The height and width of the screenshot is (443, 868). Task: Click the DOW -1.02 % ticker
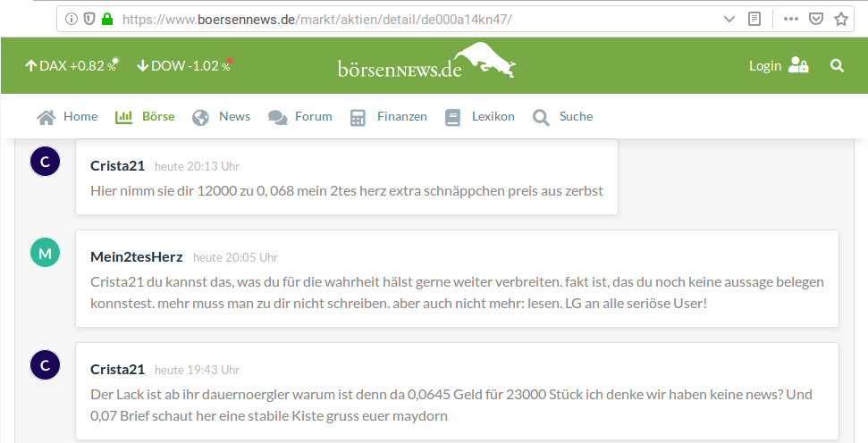(185, 66)
